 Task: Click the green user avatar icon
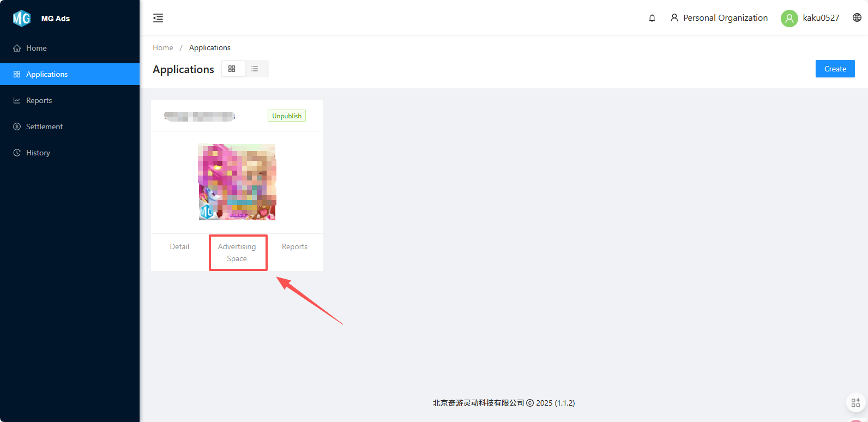point(789,18)
